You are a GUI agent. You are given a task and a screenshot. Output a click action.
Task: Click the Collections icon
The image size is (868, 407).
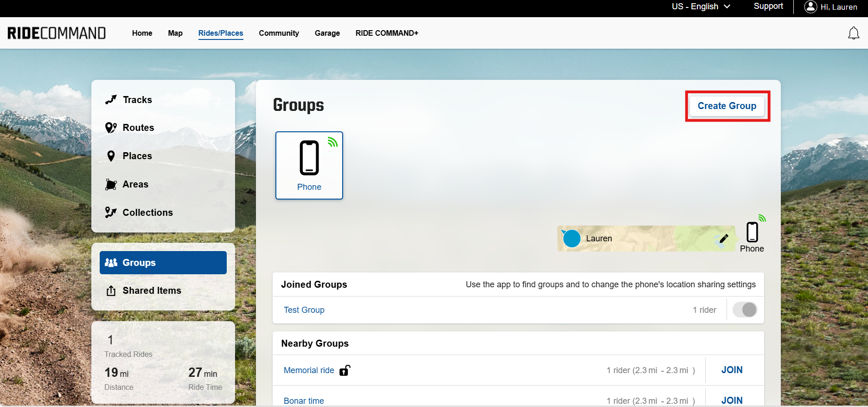111,213
